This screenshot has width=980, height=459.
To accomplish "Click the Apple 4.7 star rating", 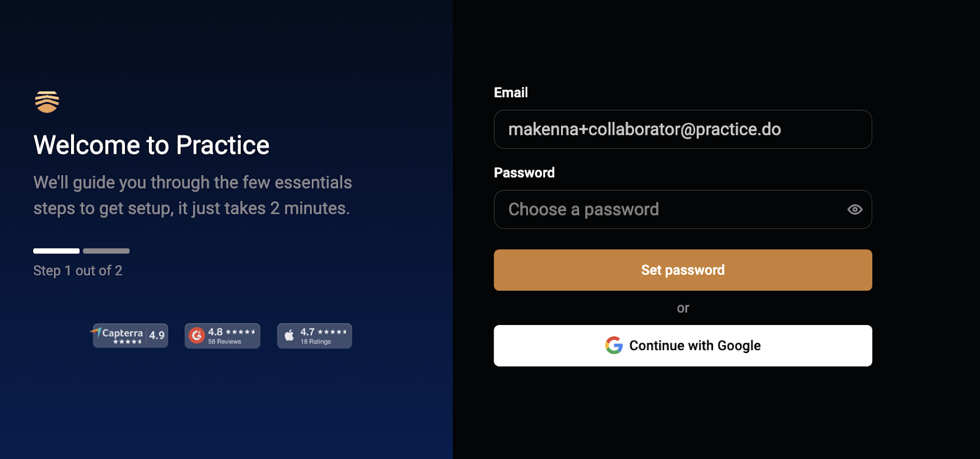I will click(323, 332).
